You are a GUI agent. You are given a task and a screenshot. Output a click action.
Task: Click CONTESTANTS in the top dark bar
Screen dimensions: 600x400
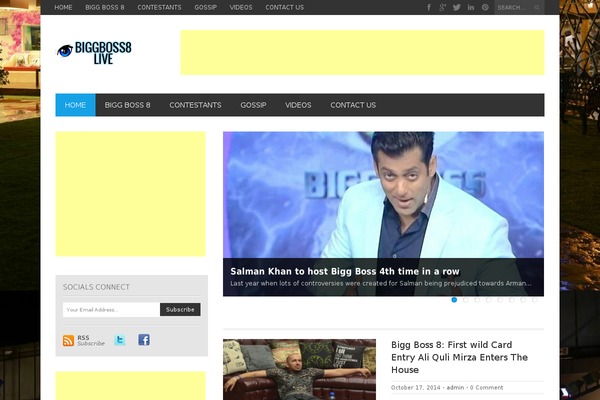(159, 7)
